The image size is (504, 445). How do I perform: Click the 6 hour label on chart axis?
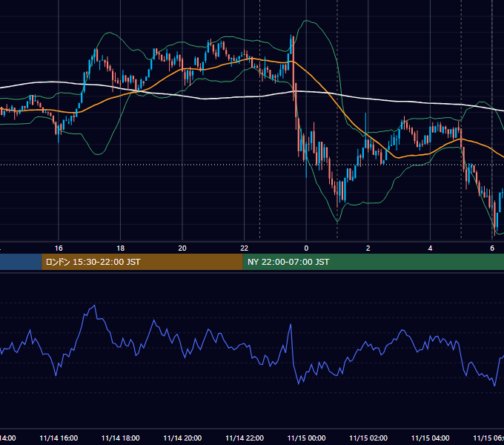pos(492,248)
